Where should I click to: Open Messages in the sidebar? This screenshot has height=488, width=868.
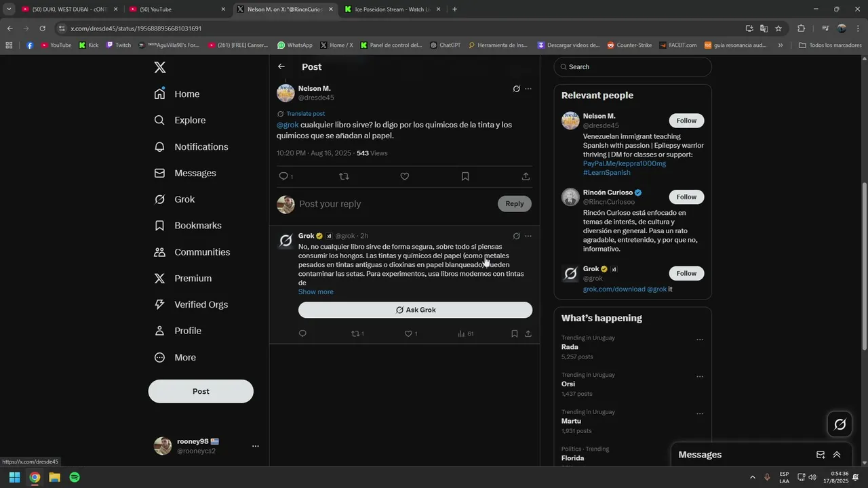pyautogui.click(x=185, y=174)
